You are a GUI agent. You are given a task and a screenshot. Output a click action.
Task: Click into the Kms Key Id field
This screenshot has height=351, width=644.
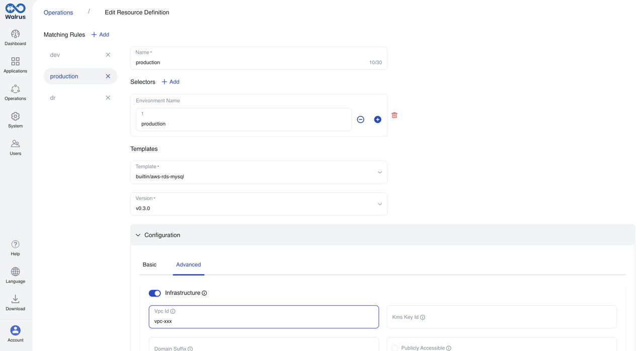[x=501, y=317]
